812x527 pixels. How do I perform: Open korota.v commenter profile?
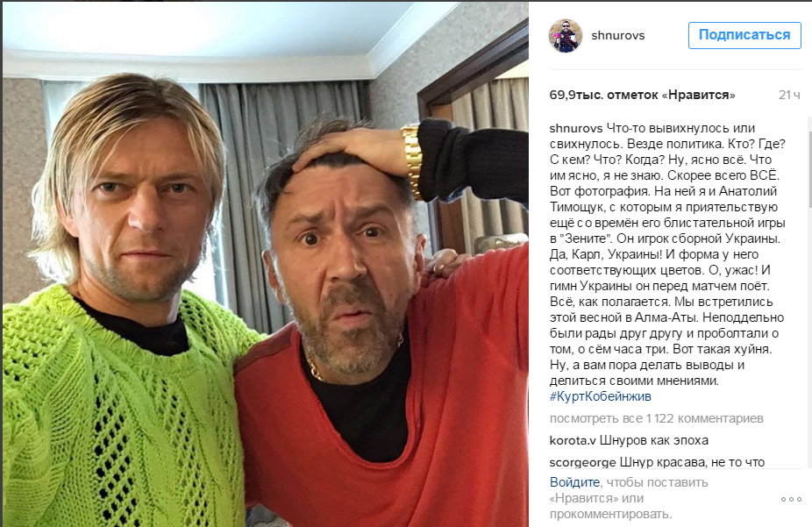click(x=573, y=440)
